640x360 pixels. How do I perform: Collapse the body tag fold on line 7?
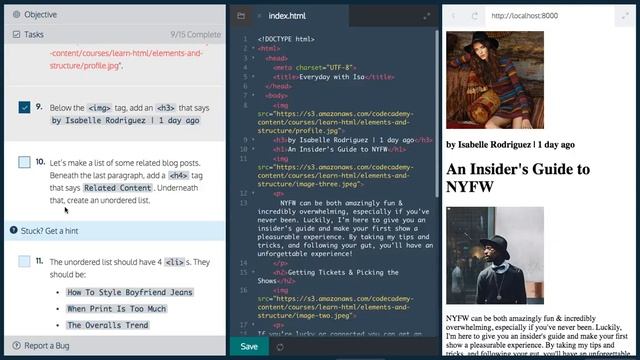(x=253, y=95)
